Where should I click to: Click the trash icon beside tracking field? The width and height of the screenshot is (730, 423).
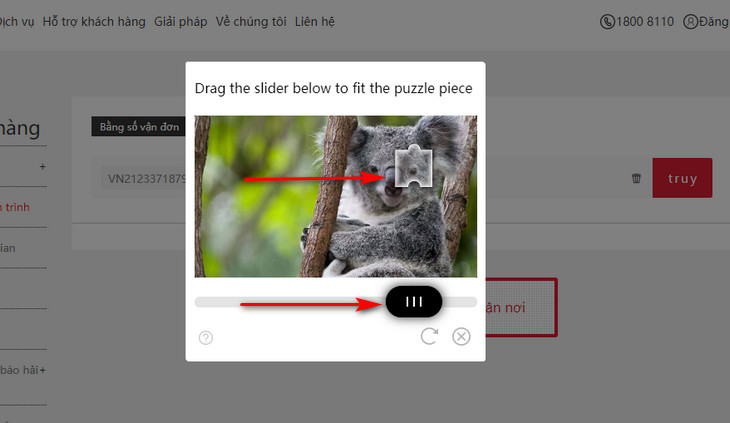click(636, 178)
